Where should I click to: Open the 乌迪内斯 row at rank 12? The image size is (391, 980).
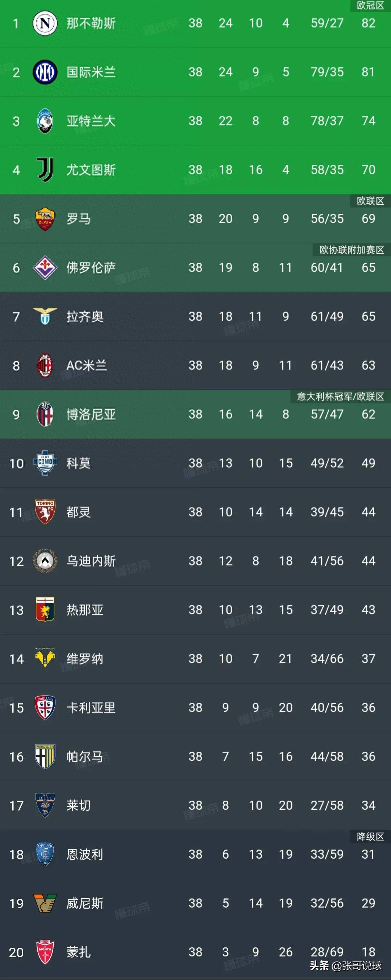[196, 561]
